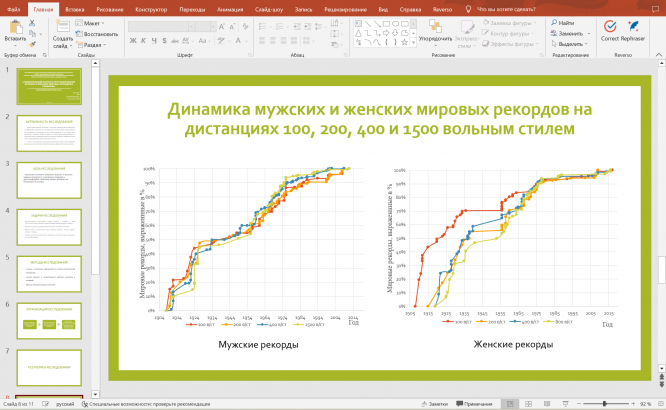Center text in paragraph group
Screen dimensions: 666x410
click(273, 41)
